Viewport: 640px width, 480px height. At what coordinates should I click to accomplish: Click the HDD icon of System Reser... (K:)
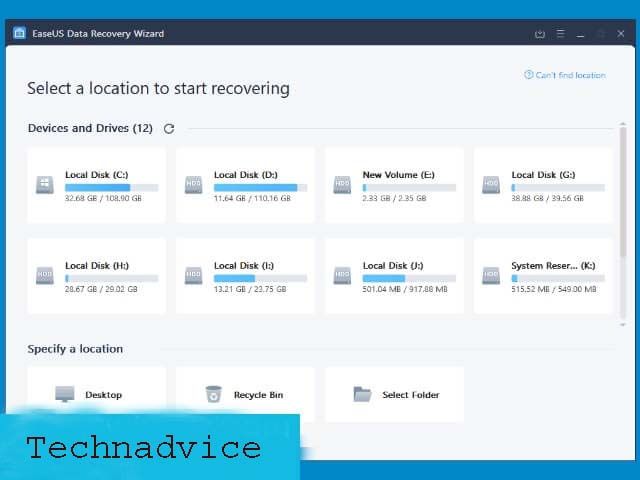click(491, 276)
